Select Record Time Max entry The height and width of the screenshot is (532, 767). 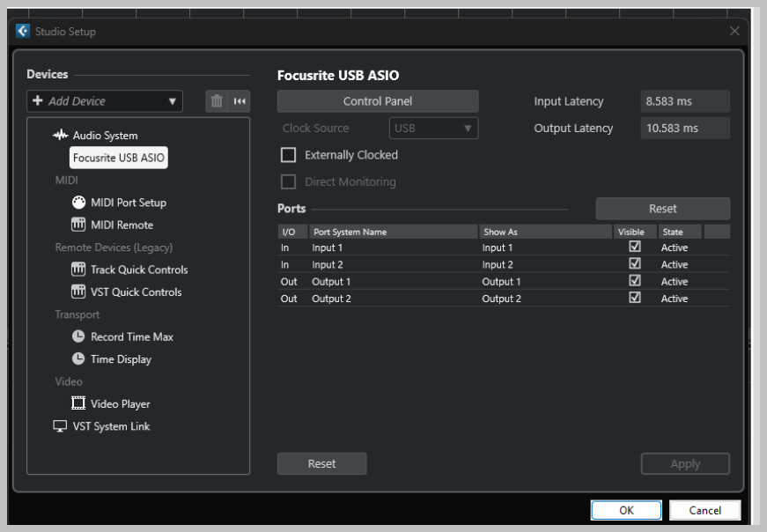(x=131, y=336)
